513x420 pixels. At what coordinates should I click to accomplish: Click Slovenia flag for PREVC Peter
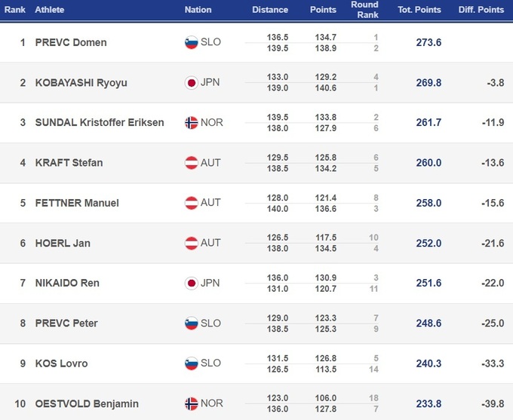pos(192,323)
